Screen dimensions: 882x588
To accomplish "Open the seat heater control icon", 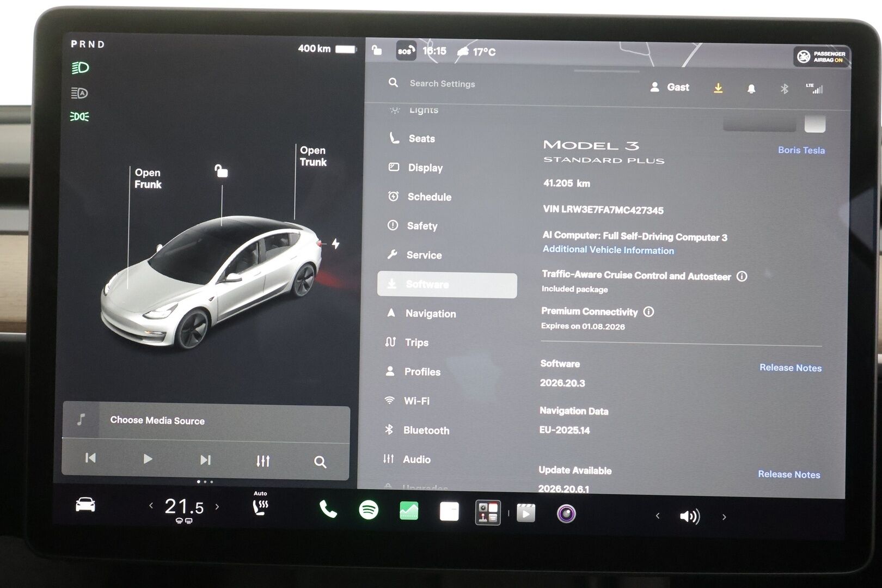I will (x=261, y=507).
